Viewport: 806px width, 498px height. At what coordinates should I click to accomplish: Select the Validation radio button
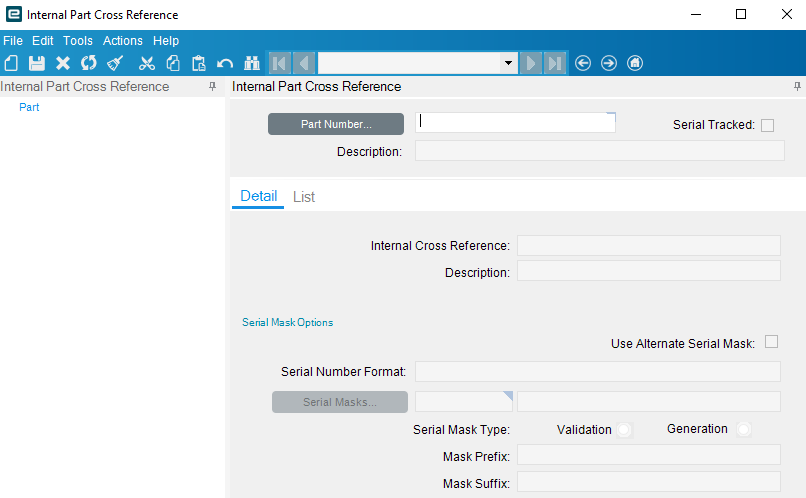(x=624, y=430)
